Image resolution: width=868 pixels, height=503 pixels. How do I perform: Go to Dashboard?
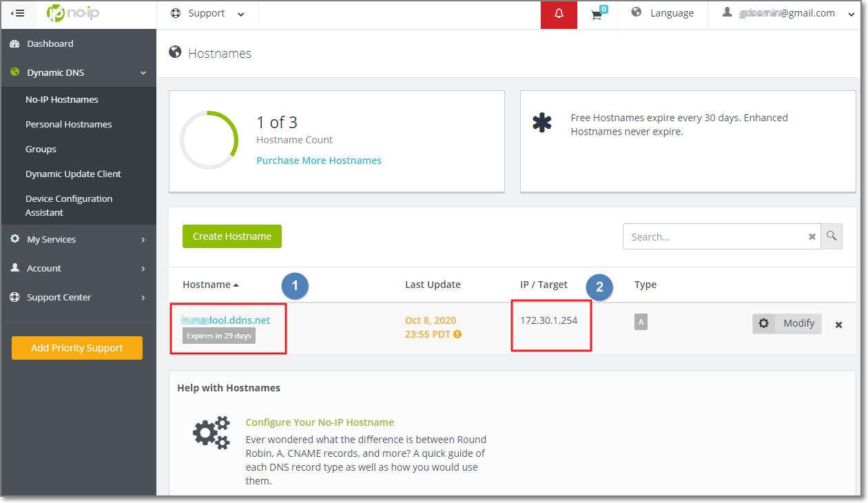[50, 43]
